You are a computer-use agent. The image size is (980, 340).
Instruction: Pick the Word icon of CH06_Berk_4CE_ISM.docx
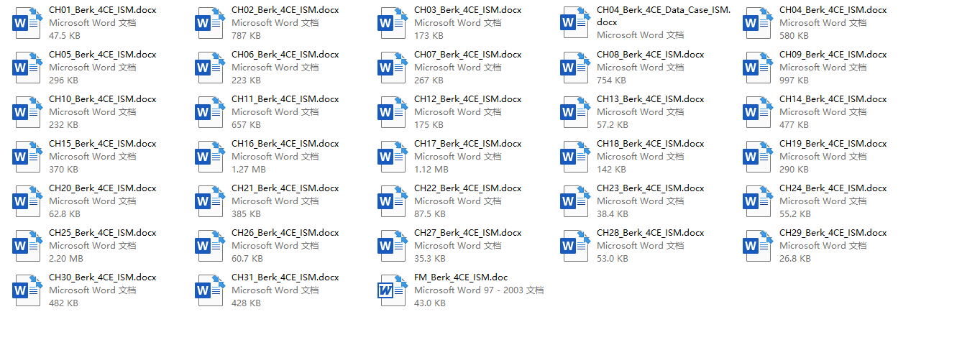coord(211,68)
